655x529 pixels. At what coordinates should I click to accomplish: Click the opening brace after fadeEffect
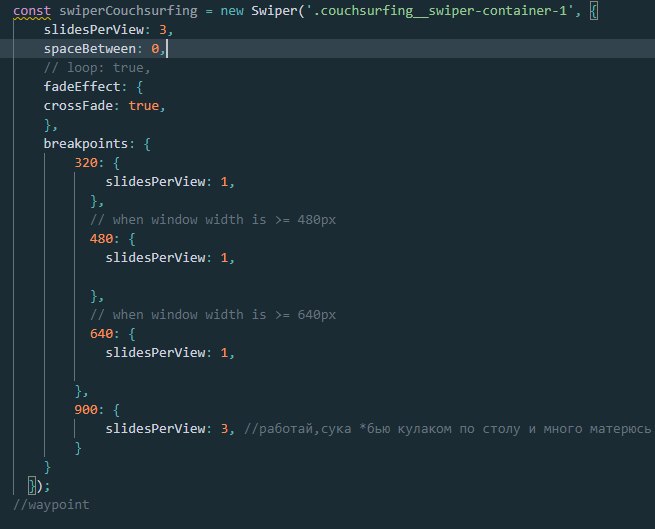coord(140,87)
